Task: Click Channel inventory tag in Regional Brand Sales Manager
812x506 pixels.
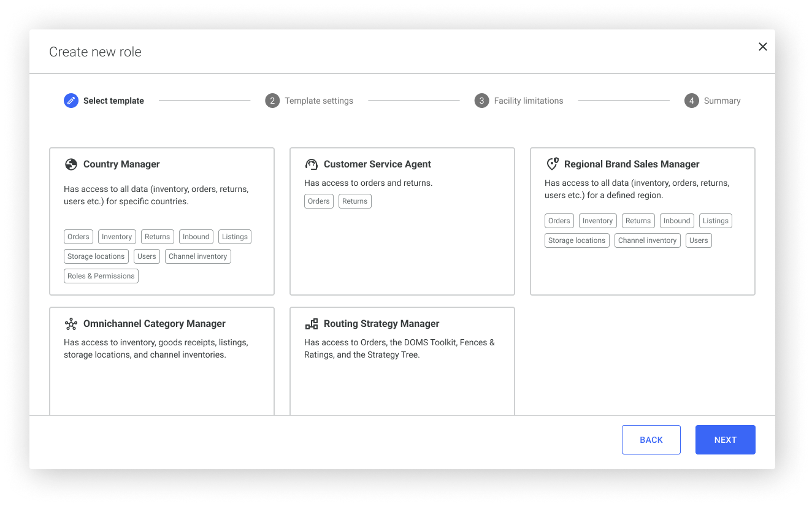Action: click(647, 240)
